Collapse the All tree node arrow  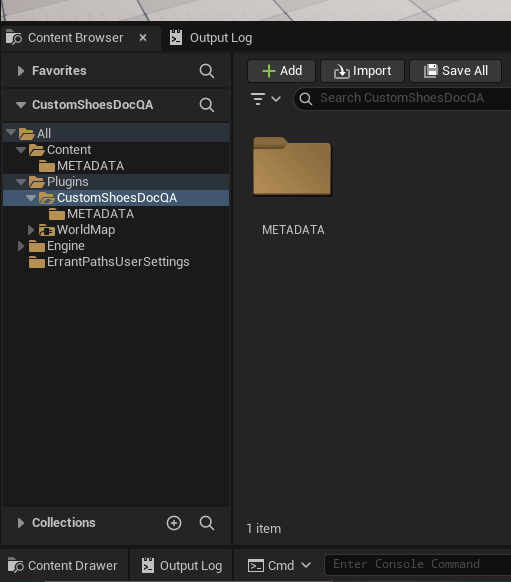[x=11, y=132]
